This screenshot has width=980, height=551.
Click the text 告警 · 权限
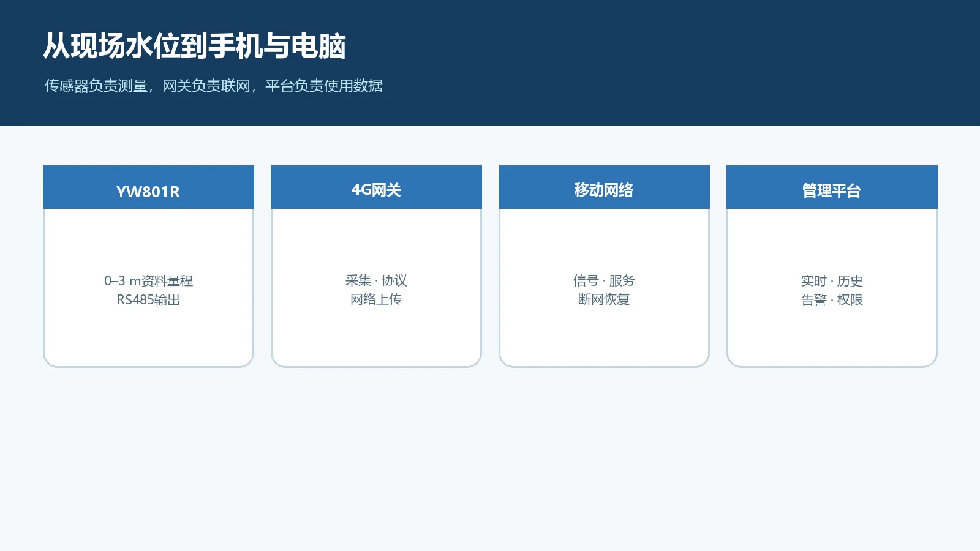832,300
